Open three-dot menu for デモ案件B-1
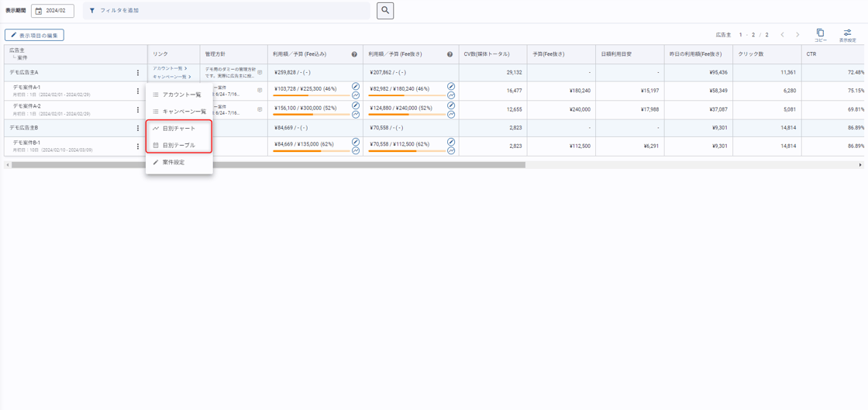 tap(138, 146)
